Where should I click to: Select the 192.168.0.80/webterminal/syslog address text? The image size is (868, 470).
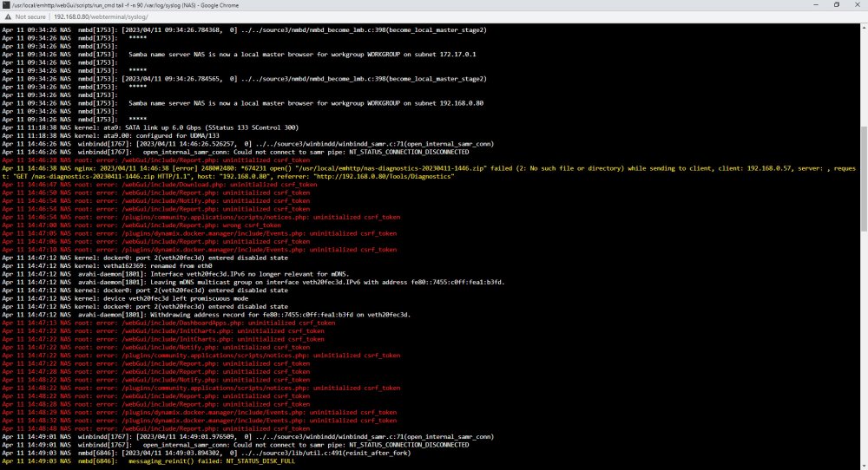(101, 17)
